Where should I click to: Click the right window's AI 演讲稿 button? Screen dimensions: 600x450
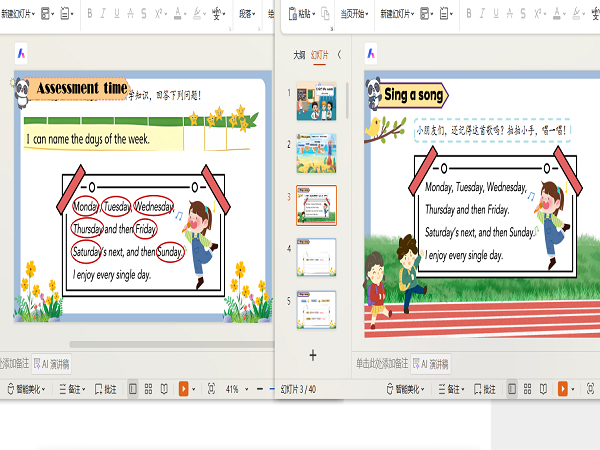coord(431,364)
